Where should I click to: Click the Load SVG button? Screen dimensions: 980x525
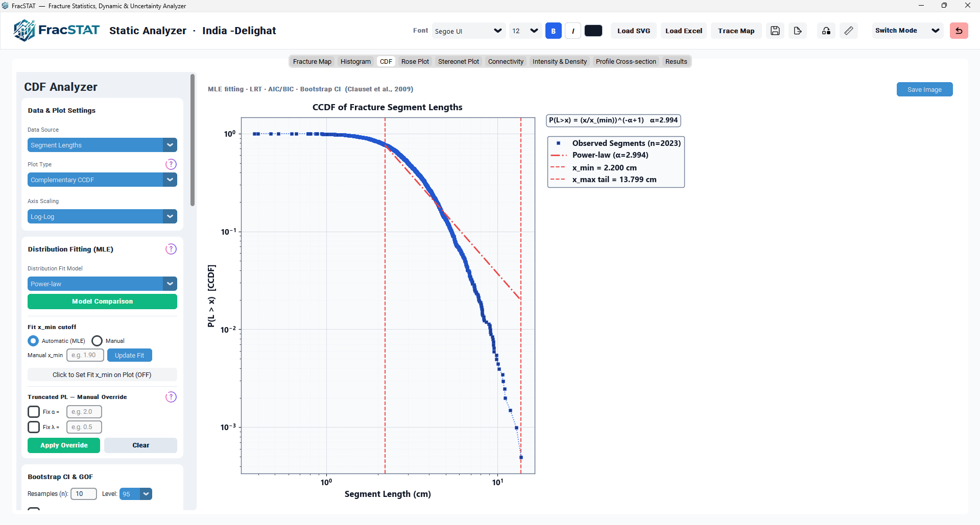(x=634, y=31)
